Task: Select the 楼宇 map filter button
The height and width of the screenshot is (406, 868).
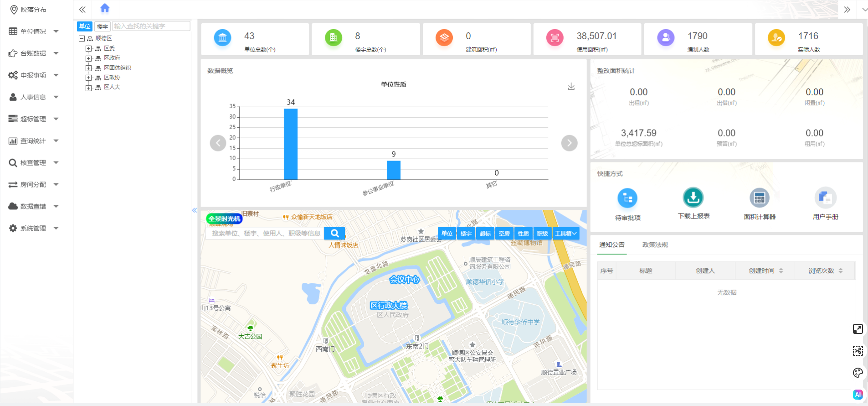Action: click(x=466, y=234)
